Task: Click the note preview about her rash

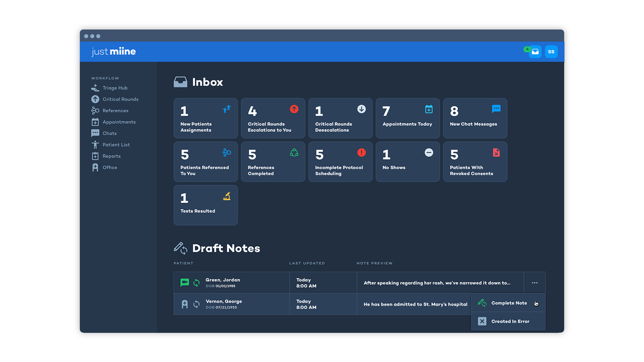Action: [437, 283]
